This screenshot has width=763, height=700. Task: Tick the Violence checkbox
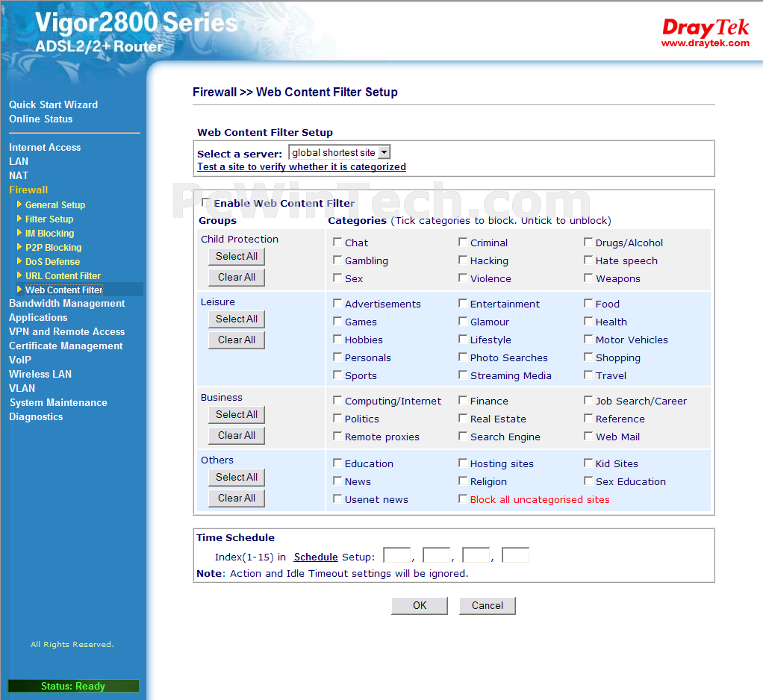coord(463,278)
